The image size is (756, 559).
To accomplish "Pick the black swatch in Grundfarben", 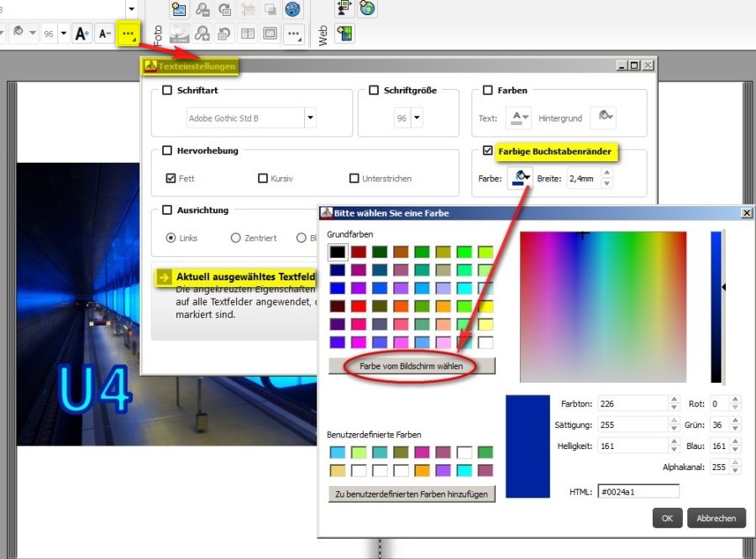I will [x=337, y=252].
